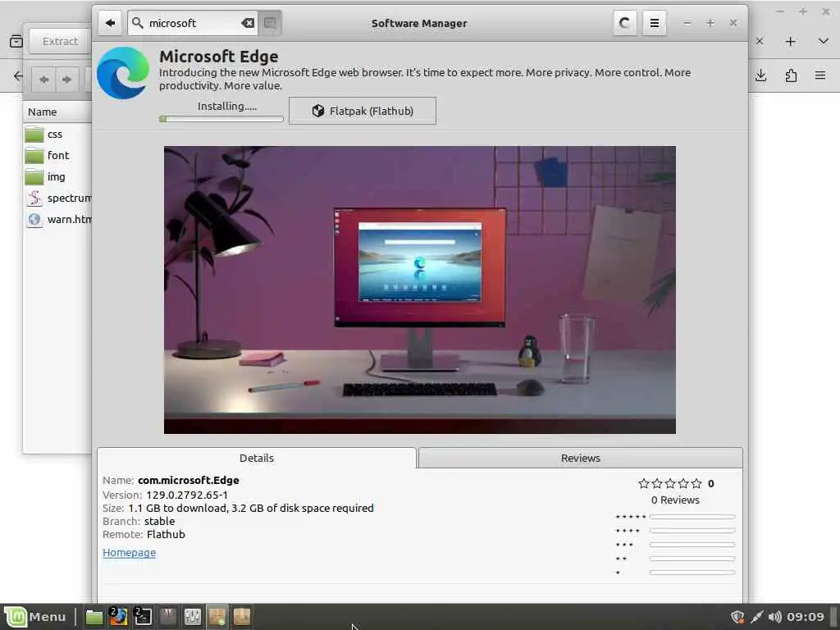Click the 5-star rating distribution bar

coord(692,517)
